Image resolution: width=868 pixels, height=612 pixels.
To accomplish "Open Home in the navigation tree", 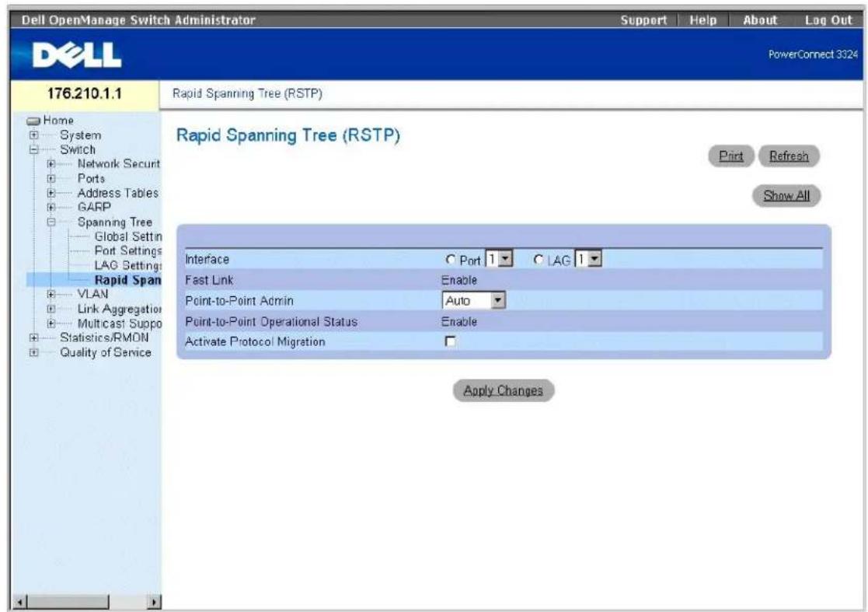I will click(x=58, y=121).
